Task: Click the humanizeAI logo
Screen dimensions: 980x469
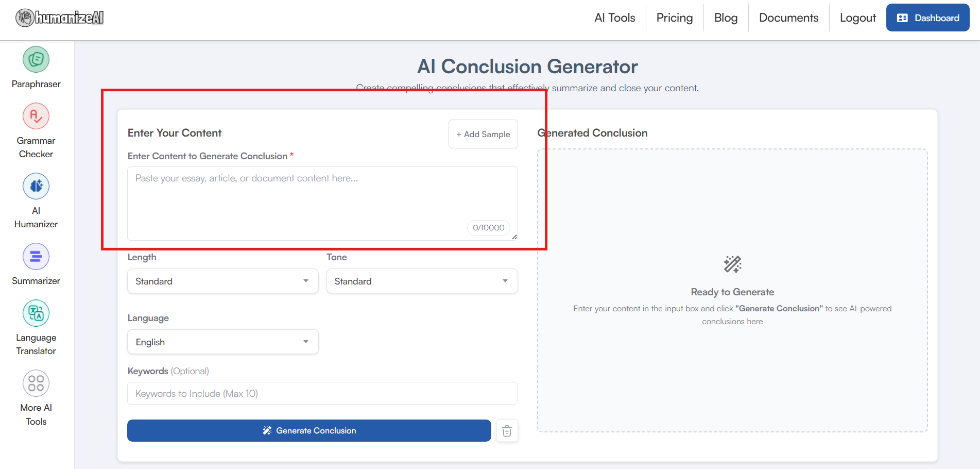Action: 60,18
